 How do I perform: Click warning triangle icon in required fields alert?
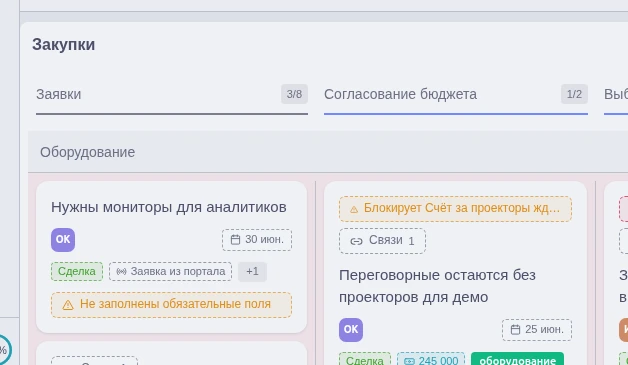point(68,305)
